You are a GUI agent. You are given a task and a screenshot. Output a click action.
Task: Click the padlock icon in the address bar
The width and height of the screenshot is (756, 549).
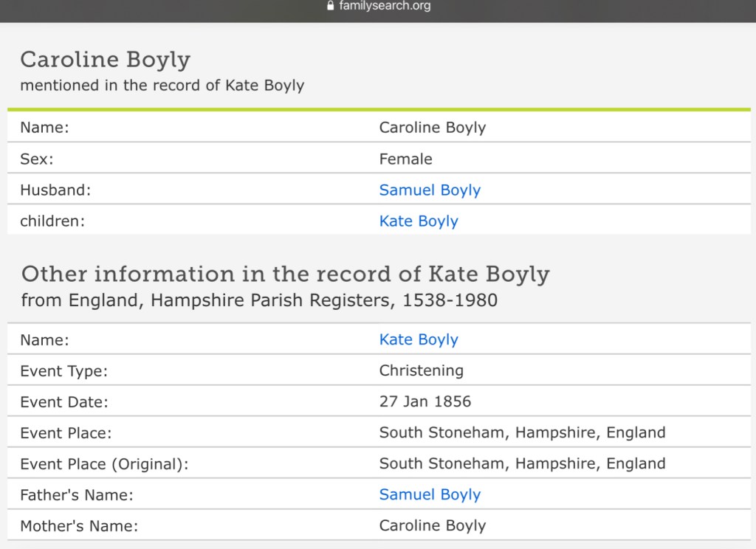(330, 7)
